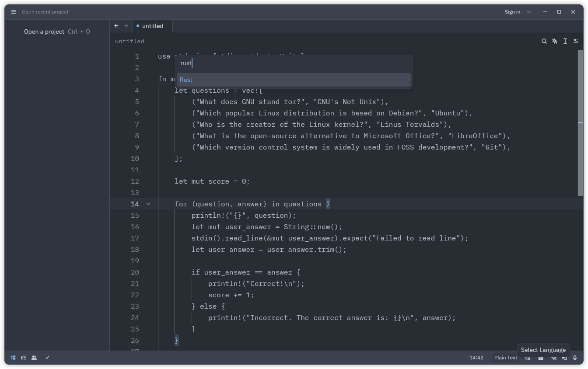Screen dimensions: 588x369
Task: Open the Sign in dropdown
Action: pyautogui.click(x=518, y=12)
